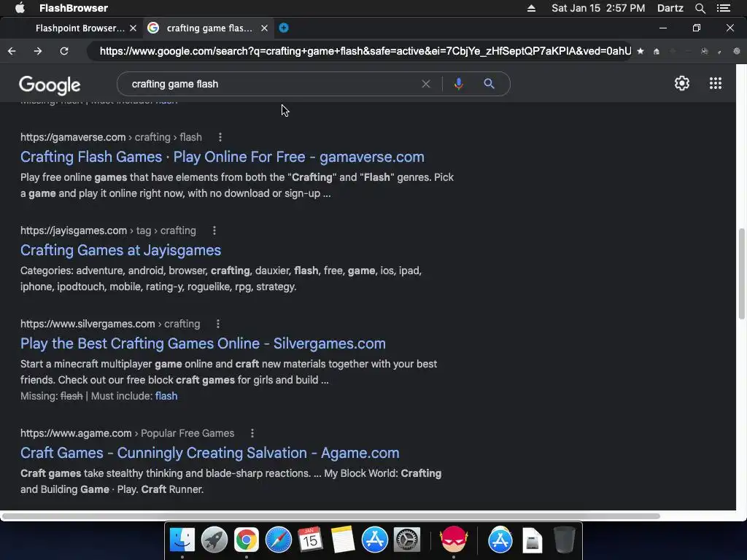Click the Must include flash link
The image size is (747, 560).
tap(166, 396)
